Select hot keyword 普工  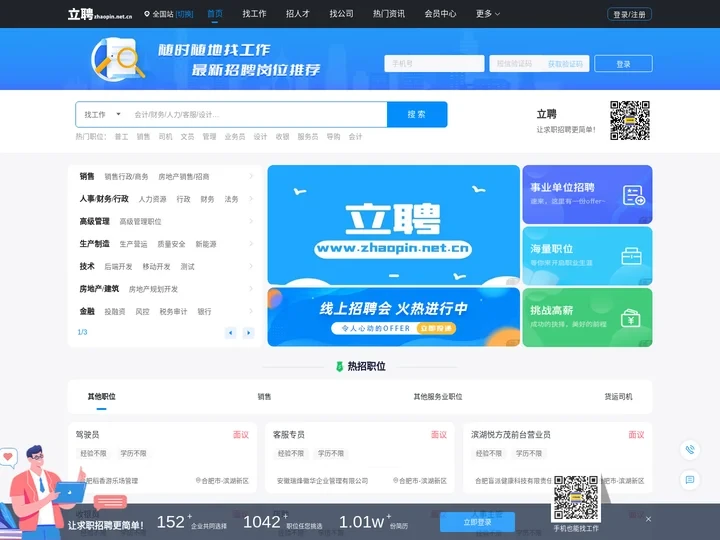[121, 137]
